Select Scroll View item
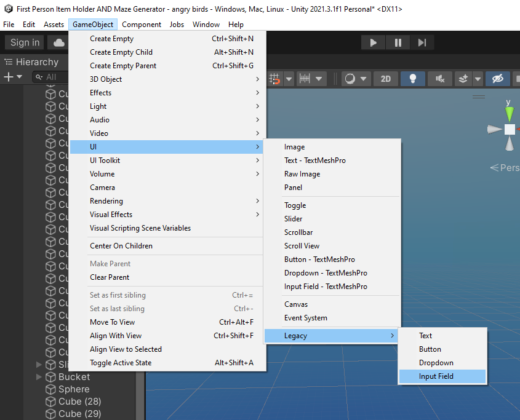Screen dimensions: 520x420 (x=332, y=246)
